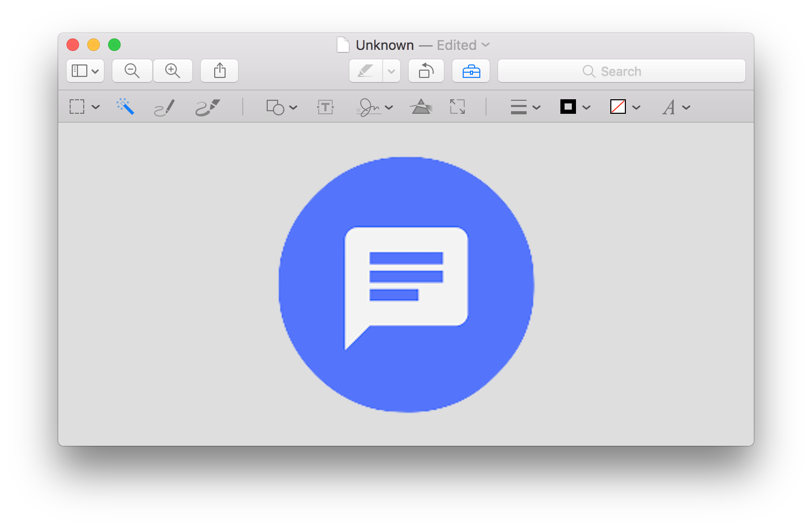Open the Shape Style line-thickness menu
The image size is (812, 529).
pyautogui.click(x=526, y=107)
